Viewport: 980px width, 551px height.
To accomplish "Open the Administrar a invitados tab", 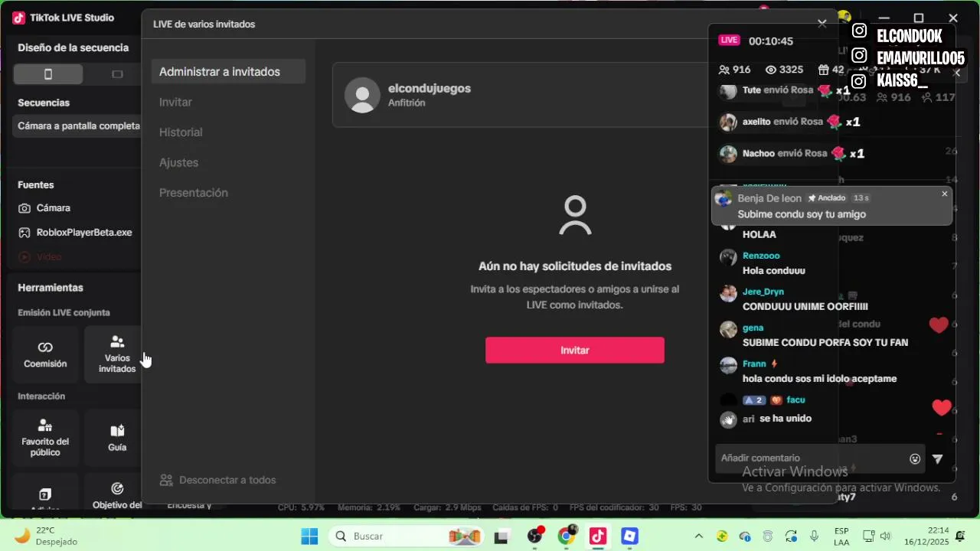I will click(x=228, y=72).
